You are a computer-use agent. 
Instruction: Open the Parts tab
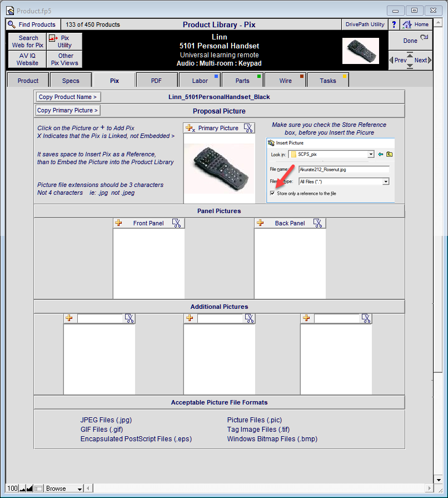click(x=242, y=80)
